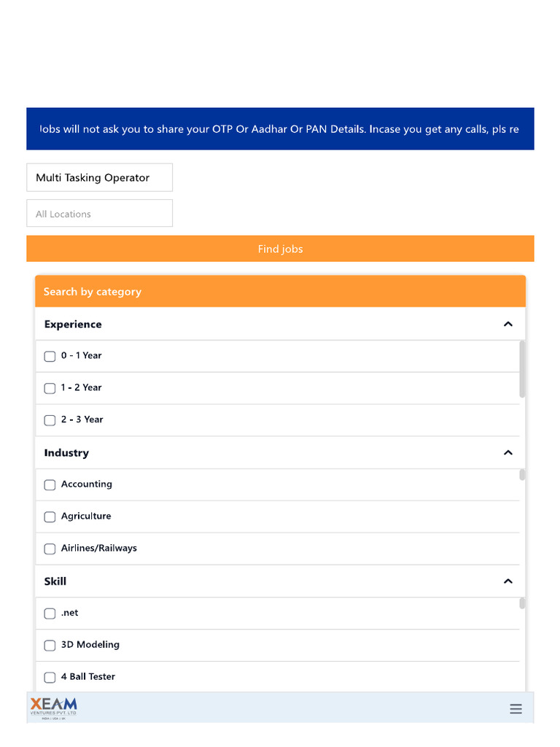Screen dimensions: 560x747
Task: Click the Search by category header
Action: (x=280, y=292)
